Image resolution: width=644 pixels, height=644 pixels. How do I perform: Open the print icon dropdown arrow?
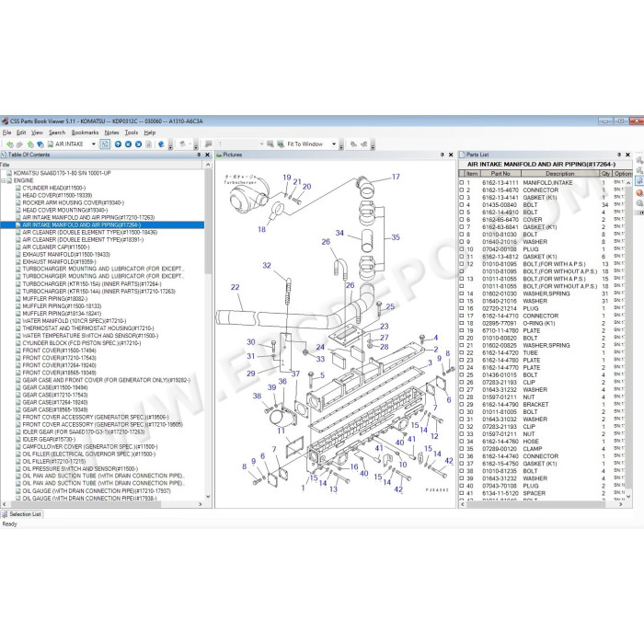(190, 144)
